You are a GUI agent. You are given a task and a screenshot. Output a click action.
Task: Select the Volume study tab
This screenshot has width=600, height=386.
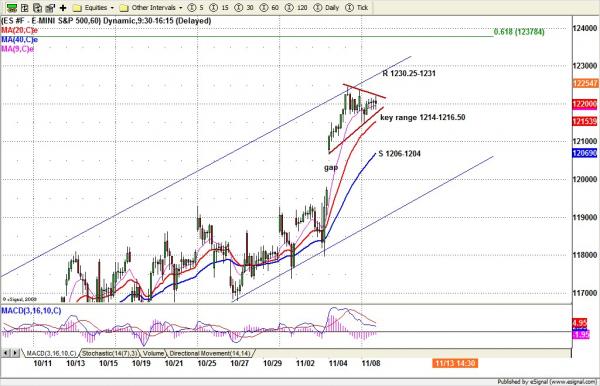click(x=153, y=353)
